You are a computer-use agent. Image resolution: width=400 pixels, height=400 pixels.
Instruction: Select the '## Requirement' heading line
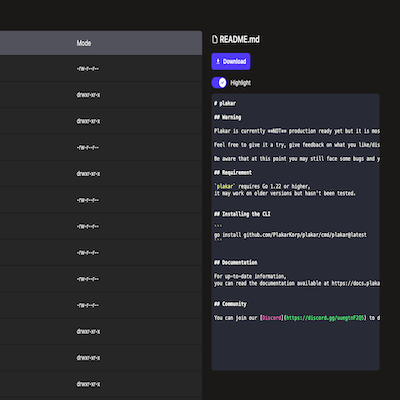pos(233,172)
